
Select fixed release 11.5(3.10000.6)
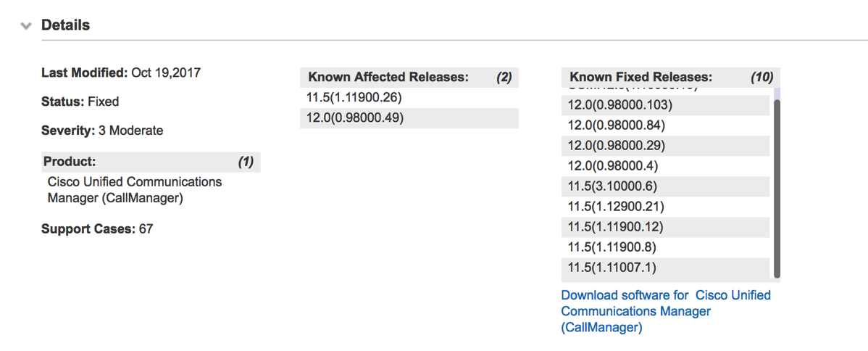[613, 186]
